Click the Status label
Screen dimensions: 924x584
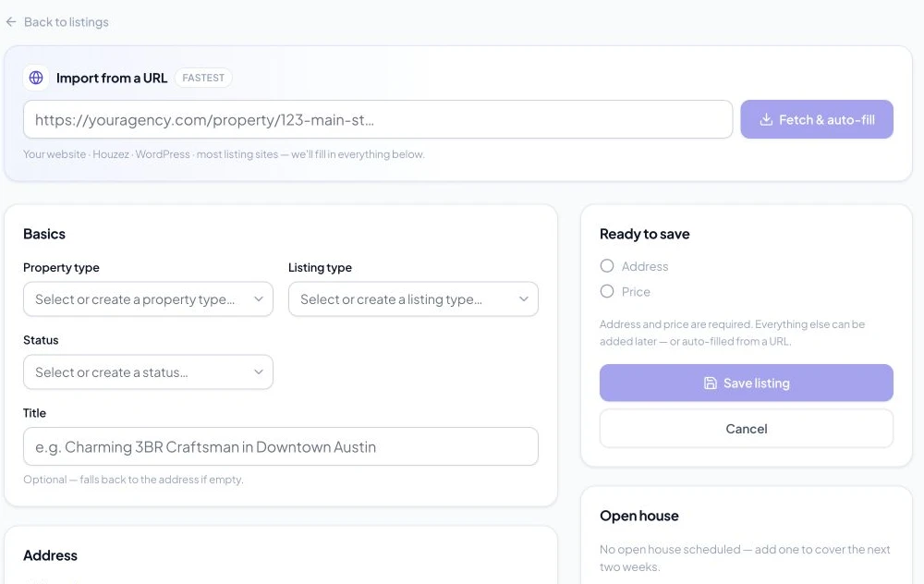tap(41, 340)
